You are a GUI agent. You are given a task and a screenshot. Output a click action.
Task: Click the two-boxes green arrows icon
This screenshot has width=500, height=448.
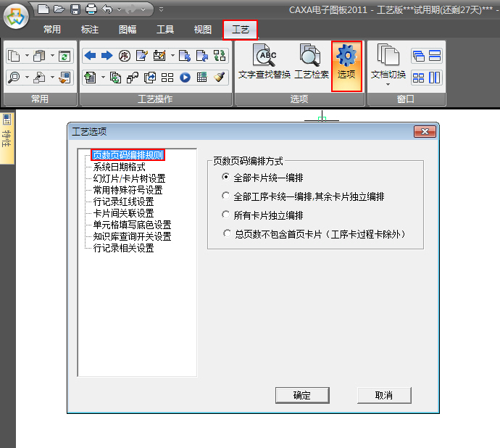point(220,56)
